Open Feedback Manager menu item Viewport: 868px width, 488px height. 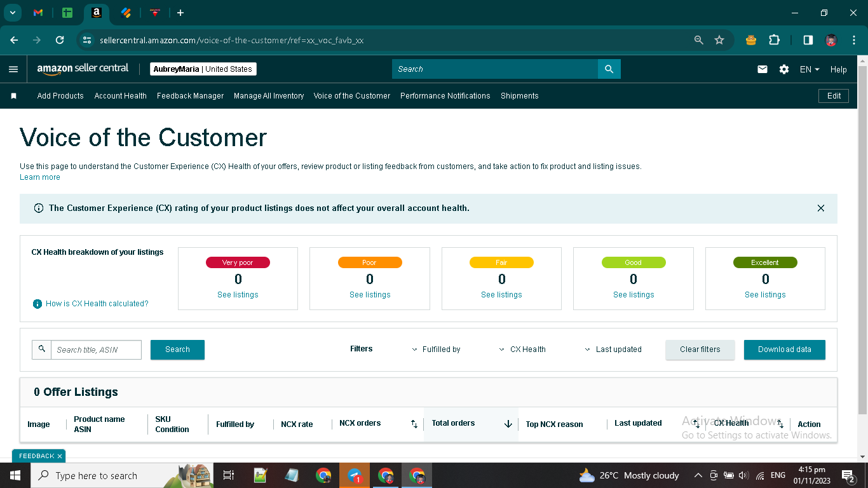[x=191, y=96]
